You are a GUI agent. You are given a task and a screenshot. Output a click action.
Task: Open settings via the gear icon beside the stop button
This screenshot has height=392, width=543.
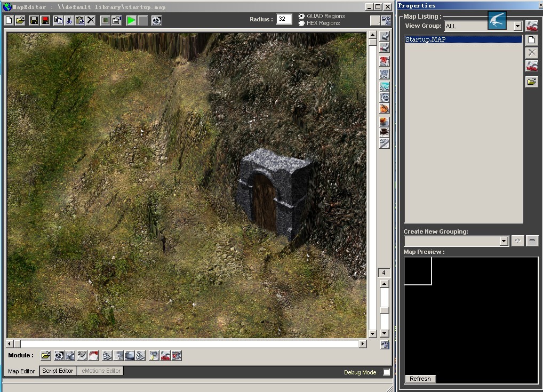pyautogui.click(x=156, y=20)
